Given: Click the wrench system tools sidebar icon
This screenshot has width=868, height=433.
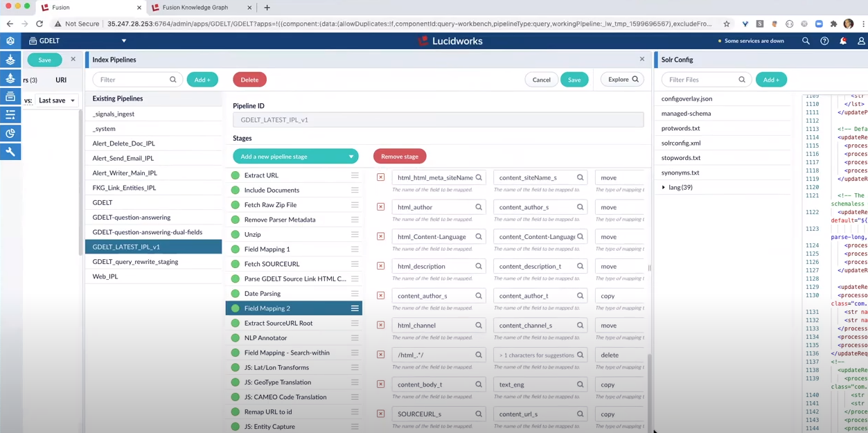Looking at the screenshot, I should 9,152.
